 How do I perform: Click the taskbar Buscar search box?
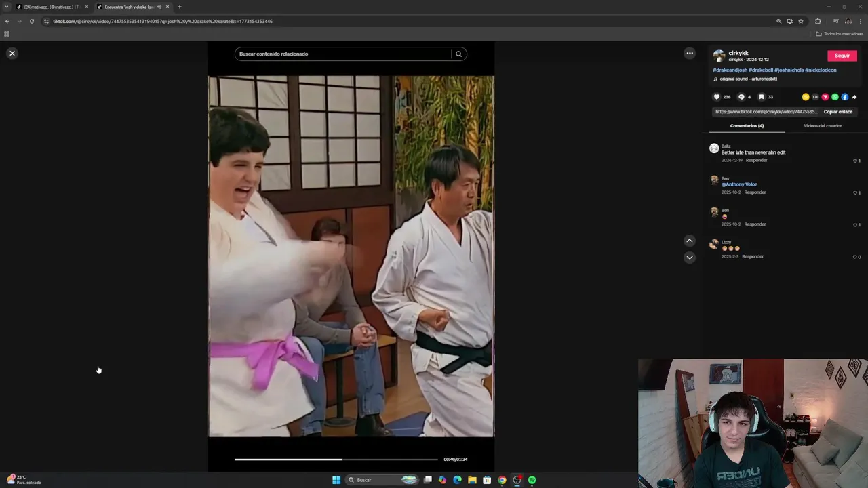coord(382,480)
